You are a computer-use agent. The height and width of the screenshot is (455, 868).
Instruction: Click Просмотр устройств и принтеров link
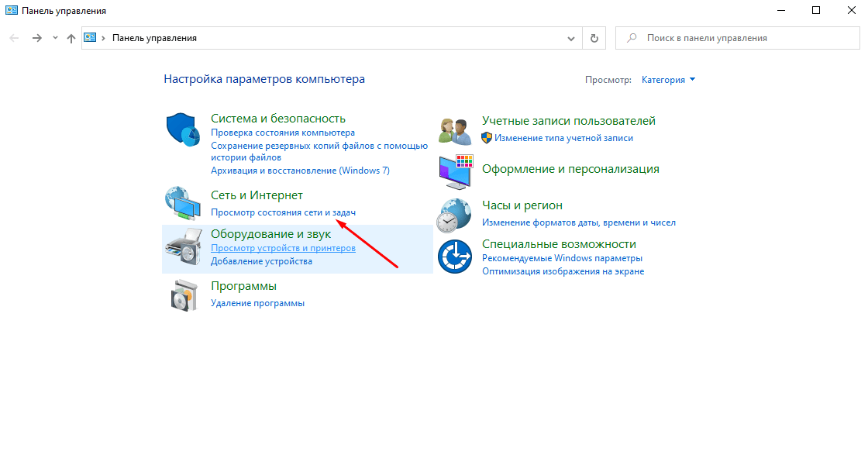[283, 248]
